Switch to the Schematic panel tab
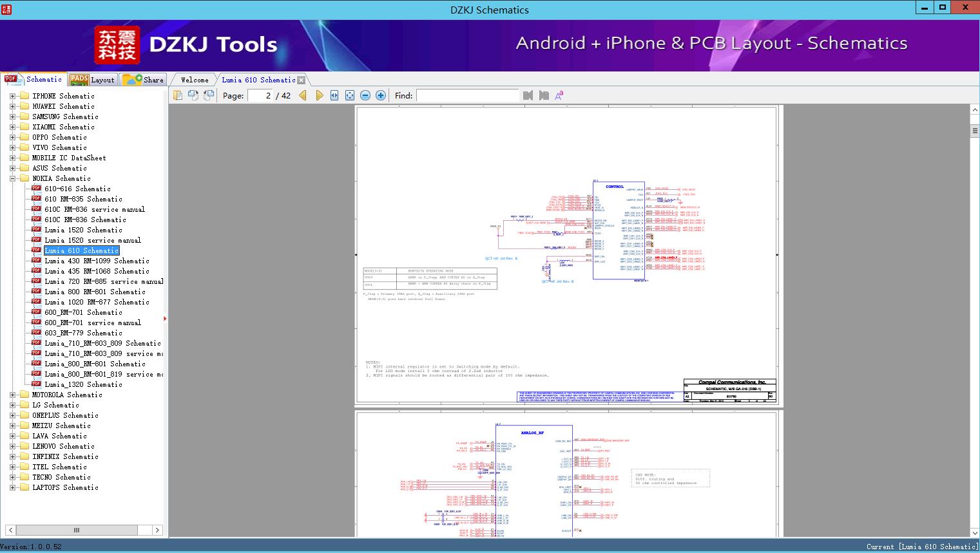The height and width of the screenshot is (553, 980). 34,79
